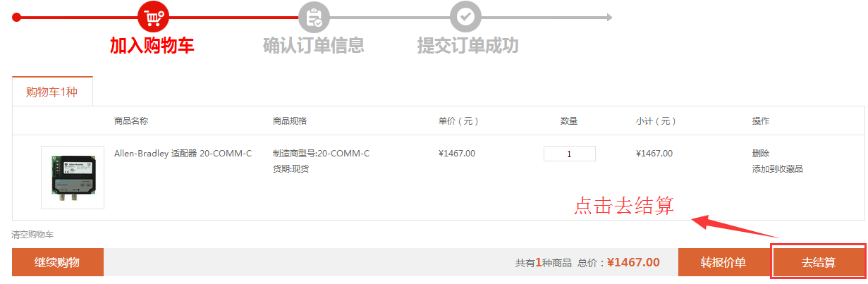Empty the cart with 清空购物车

click(x=33, y=234)
